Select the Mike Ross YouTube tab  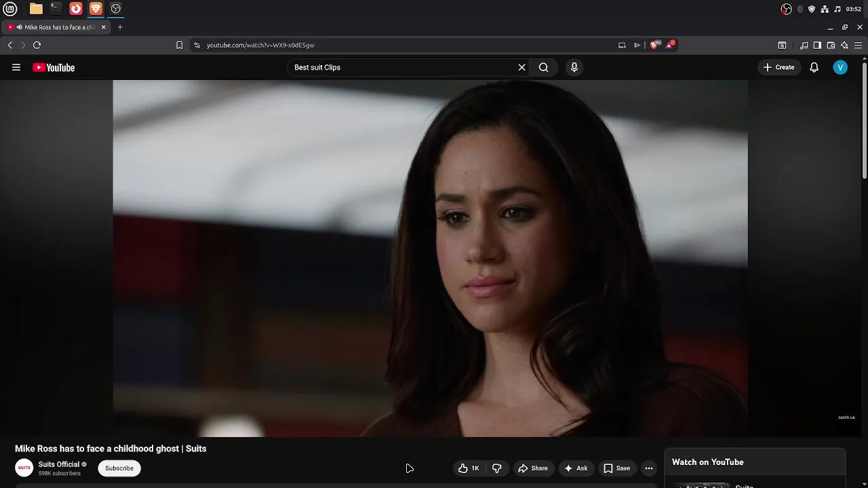[x=57, y=27]
